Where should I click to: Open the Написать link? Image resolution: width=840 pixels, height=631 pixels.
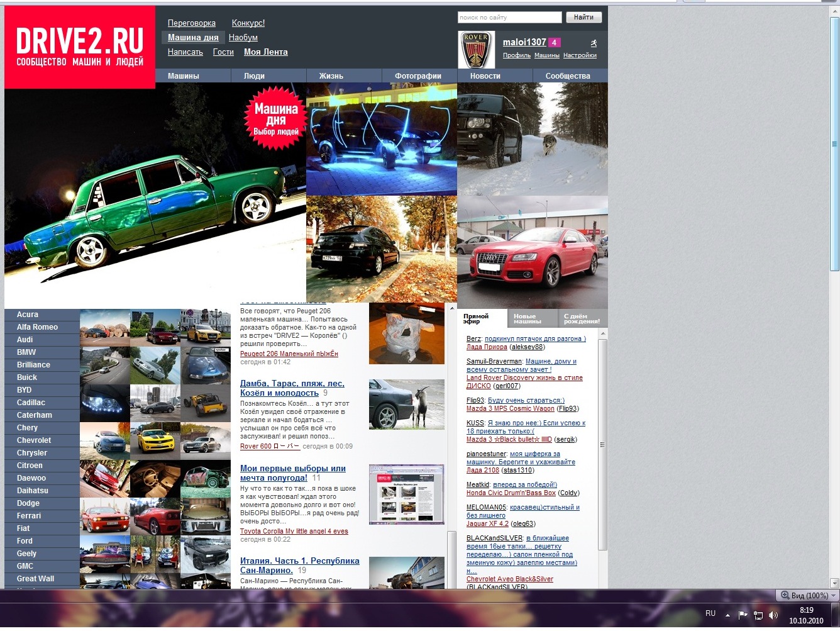pos(185,52)
